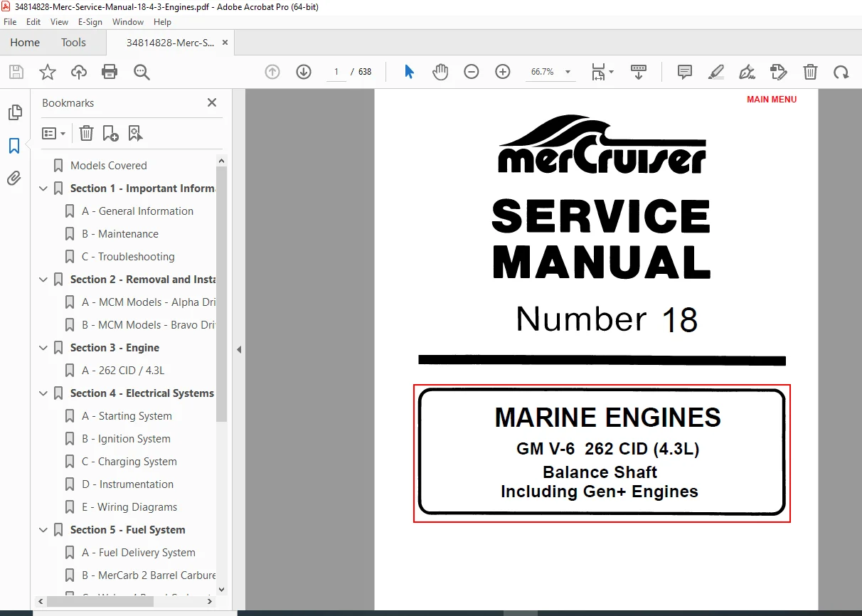The image size is (862, 616).
Task: Print the document with the printer icon
Action: point(110,72)
